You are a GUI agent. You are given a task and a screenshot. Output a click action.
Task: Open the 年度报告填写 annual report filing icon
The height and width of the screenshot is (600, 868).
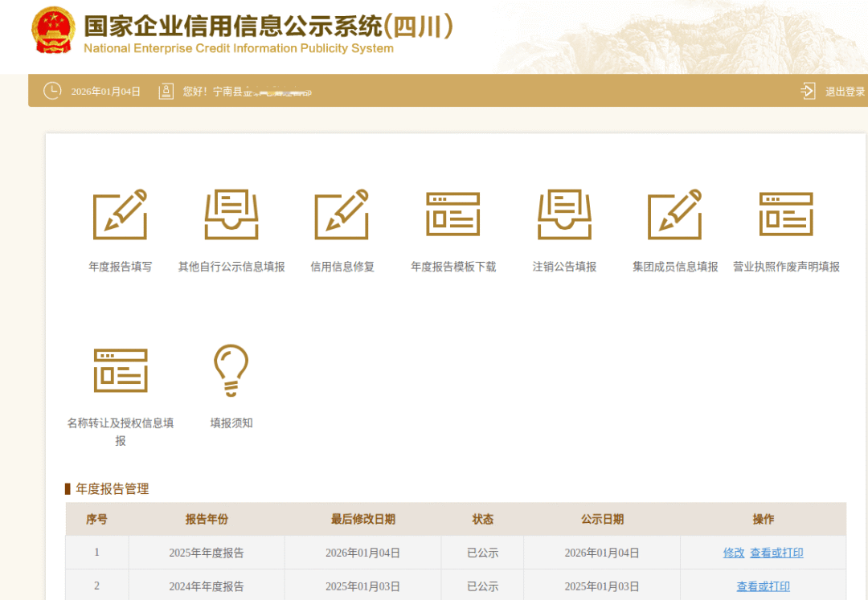(x=121, y=214)
